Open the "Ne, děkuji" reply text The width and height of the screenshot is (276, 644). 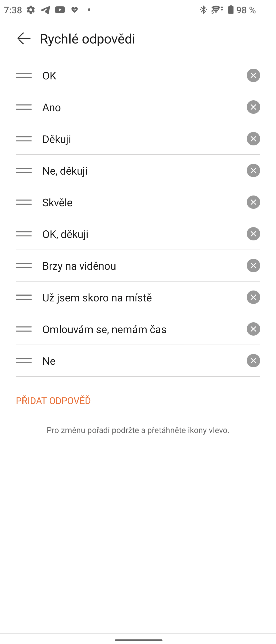(x=65, y=171)
